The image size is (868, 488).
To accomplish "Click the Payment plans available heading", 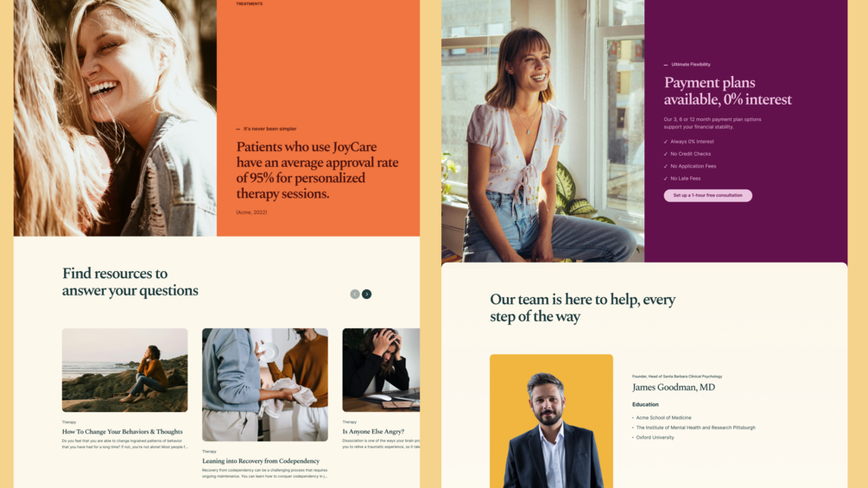I will [x=727, y=91].
